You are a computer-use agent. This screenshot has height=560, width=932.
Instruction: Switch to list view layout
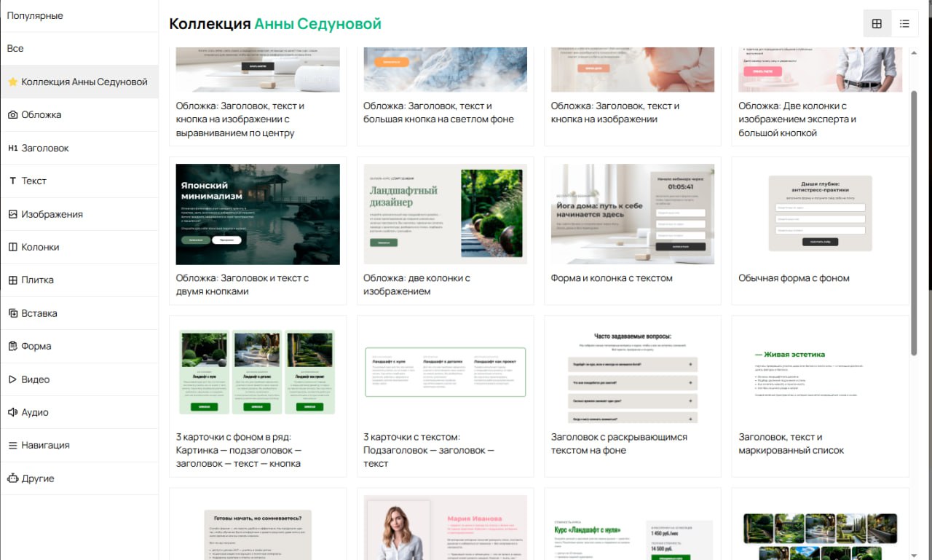click(904, 24)
